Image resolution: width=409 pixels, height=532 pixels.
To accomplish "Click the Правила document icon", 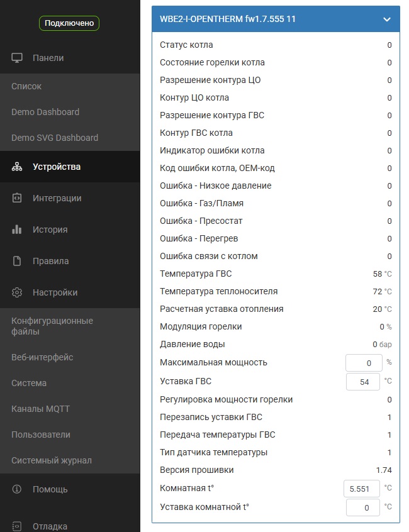I will pos(17,261).
